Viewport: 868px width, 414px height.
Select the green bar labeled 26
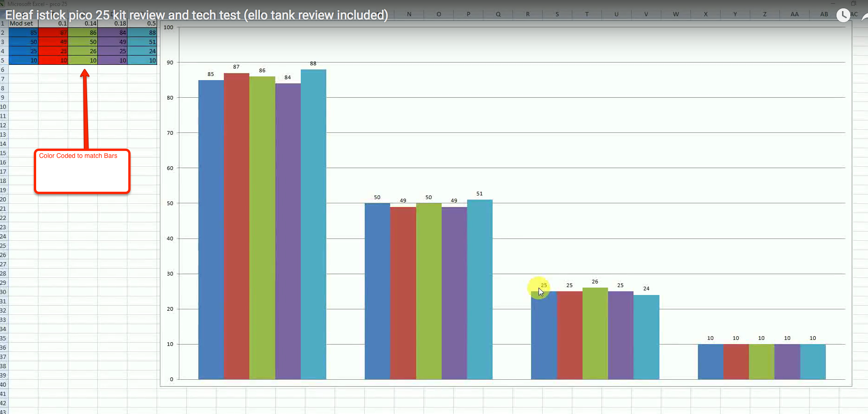click(595, 333)
